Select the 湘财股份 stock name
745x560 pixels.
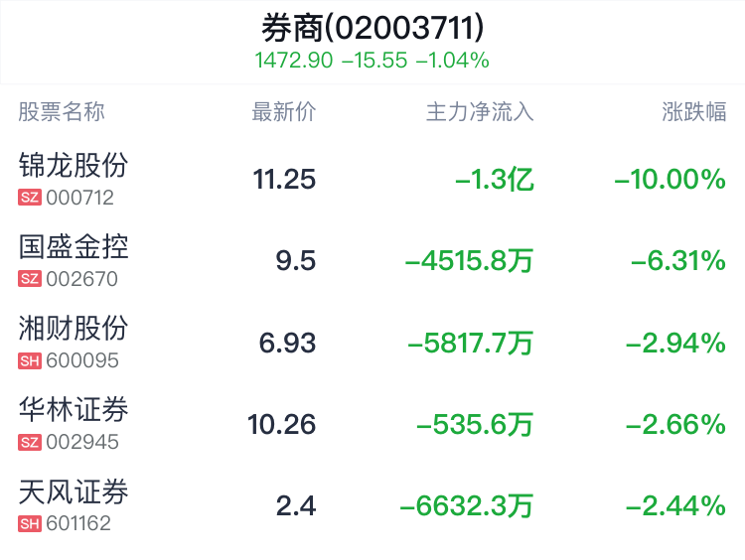[74, 328]
